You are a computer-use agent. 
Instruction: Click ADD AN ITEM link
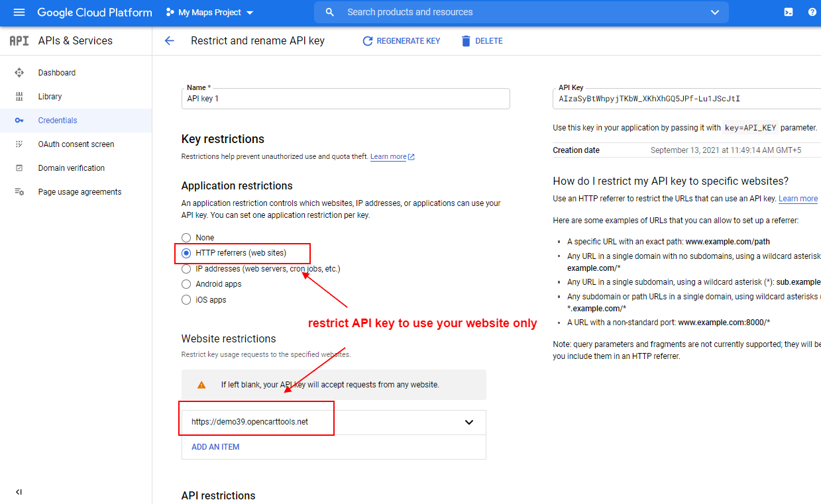(x=215, y=447)
